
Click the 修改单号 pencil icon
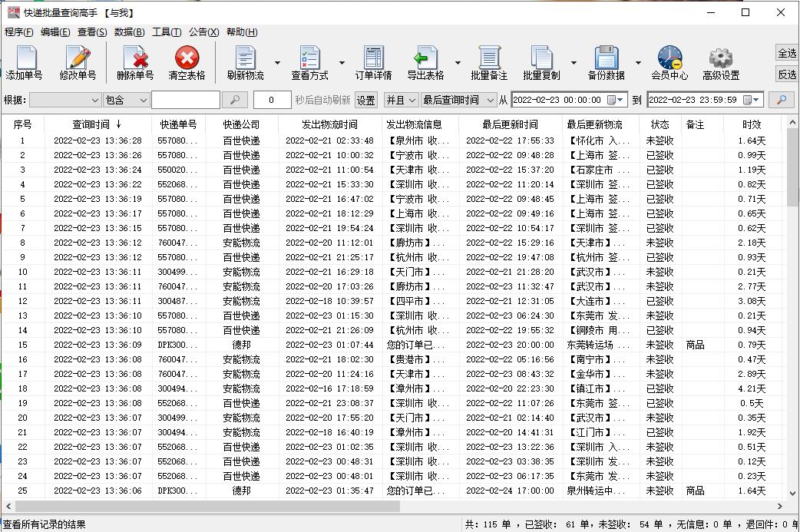tap(77, 61)
